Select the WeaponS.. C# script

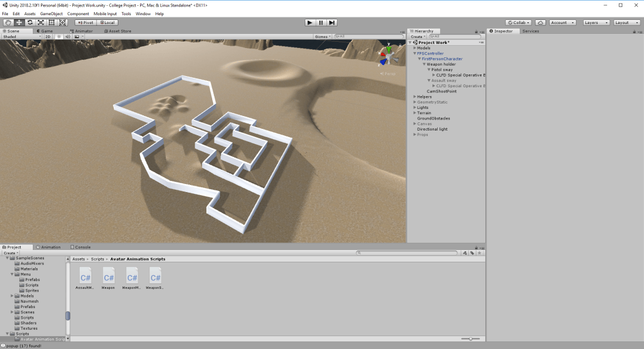click(x=155, y=279)
